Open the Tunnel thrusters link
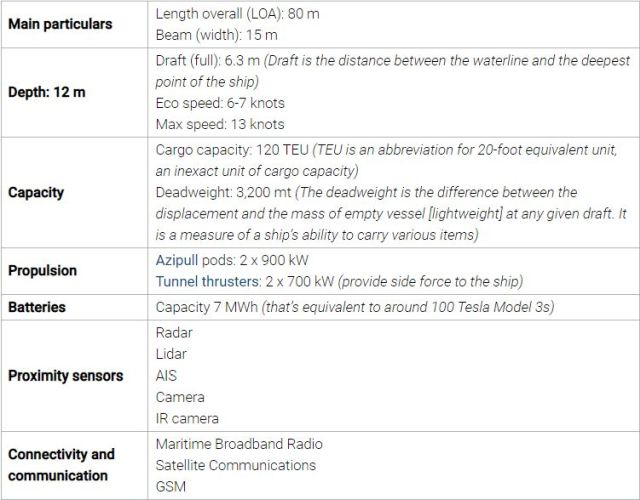This screenshot has width=640, height=500. coord(207,281)
